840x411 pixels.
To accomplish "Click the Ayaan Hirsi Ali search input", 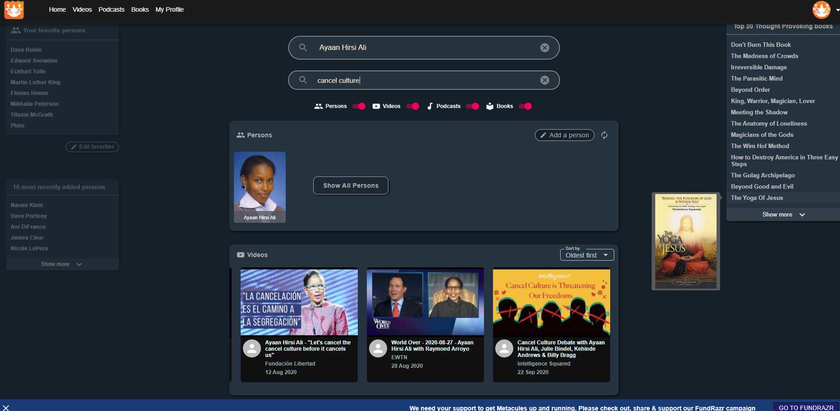I will 424,48.
